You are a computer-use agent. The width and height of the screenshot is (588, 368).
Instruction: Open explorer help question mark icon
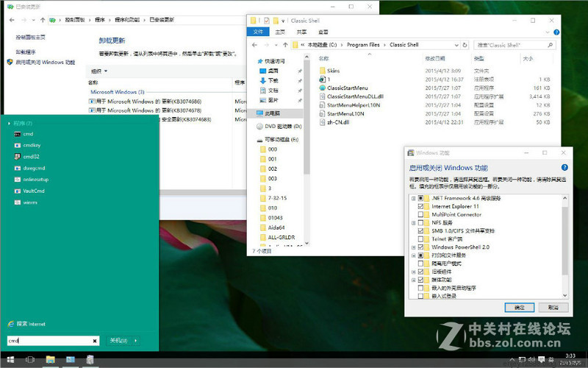click(556, 32)
